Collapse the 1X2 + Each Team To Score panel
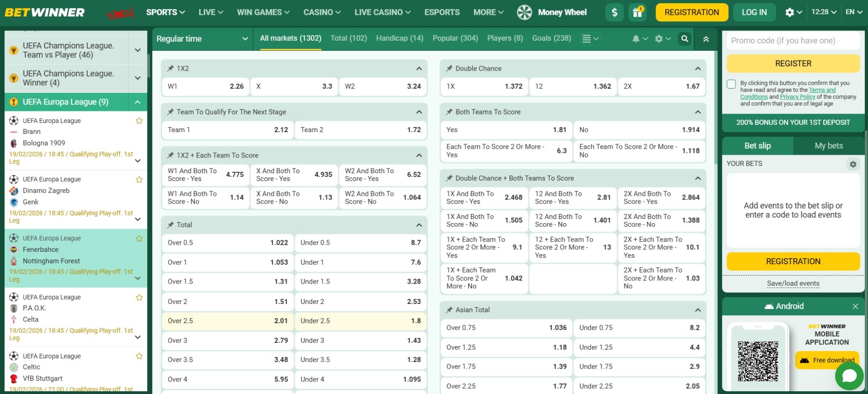Image resolution: width=868 pixels, height=394 pixels. coord(419,156)
